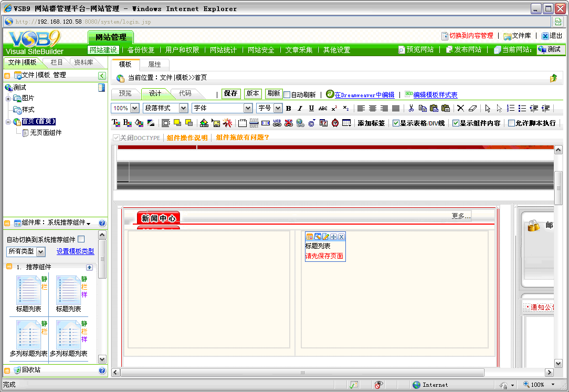The image size is (569, 392).
Task: Click the Bold formatting icon
Action: [289, 109]
